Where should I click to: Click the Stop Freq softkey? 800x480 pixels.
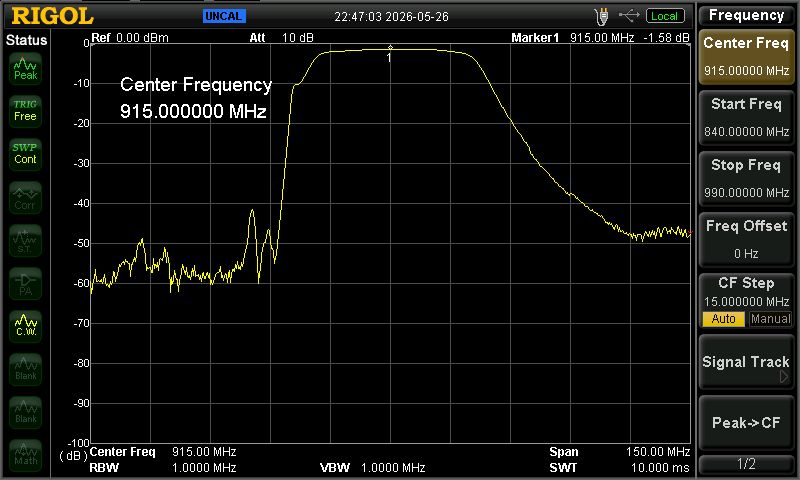[746, 179]
